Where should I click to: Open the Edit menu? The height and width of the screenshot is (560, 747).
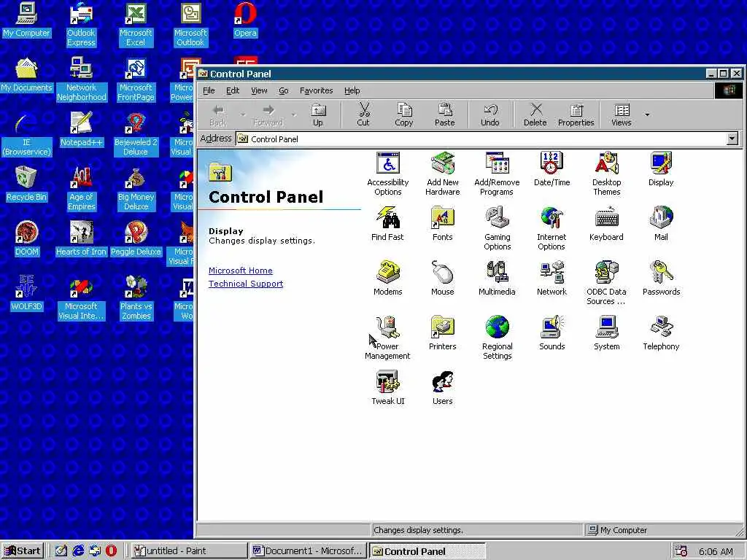click(233, 90)
